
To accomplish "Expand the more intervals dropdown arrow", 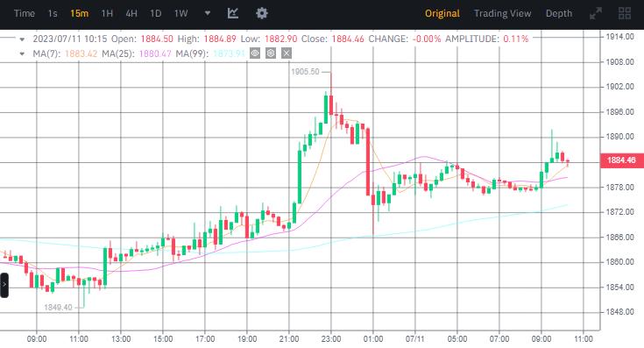I will click(x=208, y=13).
